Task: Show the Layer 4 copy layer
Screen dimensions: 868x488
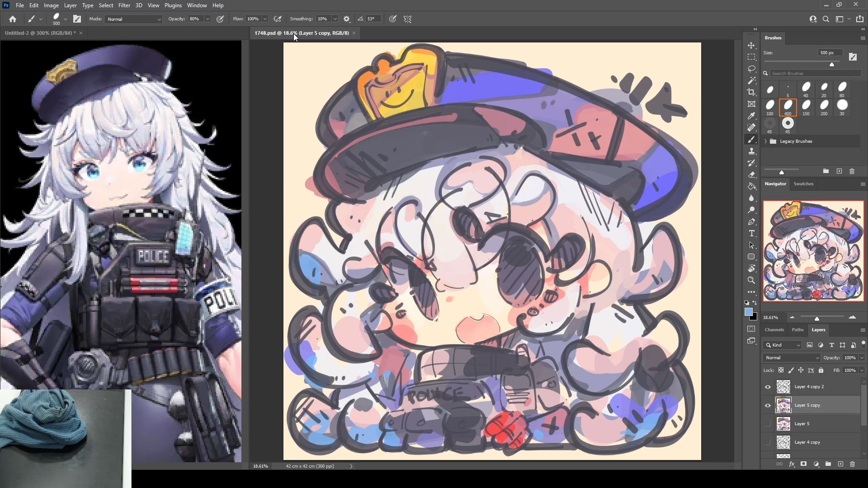Action: coord(768,442)
